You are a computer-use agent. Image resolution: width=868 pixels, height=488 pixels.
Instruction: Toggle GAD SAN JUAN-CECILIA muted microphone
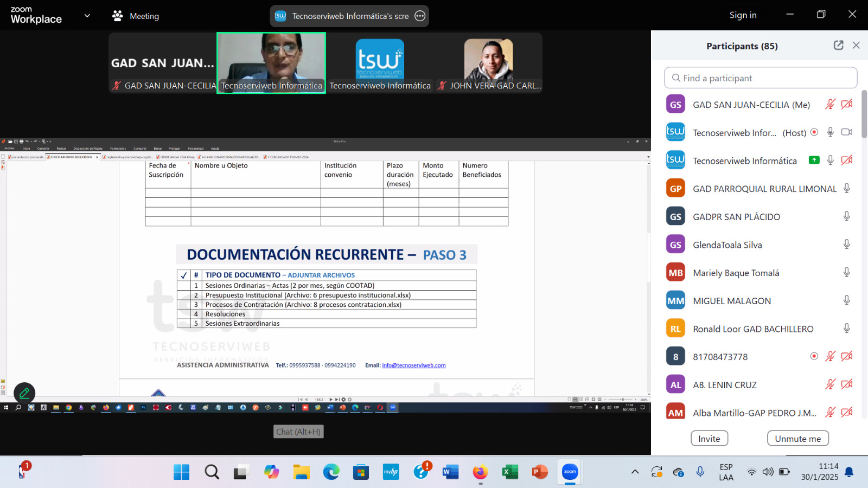click(830, 105)
